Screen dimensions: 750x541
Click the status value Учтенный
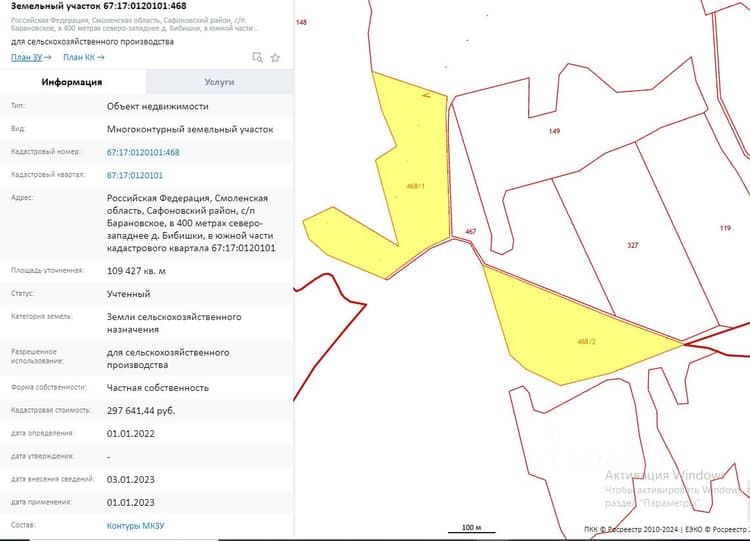tap(128, 294)
